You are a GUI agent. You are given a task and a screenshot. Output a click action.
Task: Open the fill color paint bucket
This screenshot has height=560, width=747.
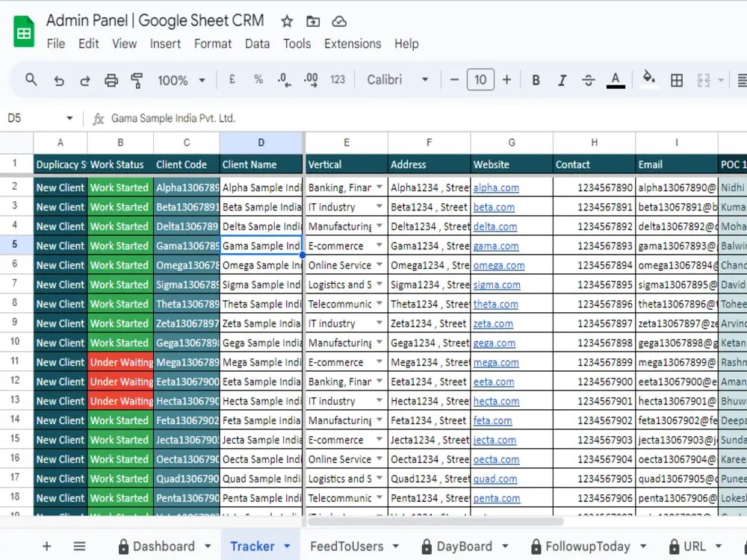[x=648, y=80]
